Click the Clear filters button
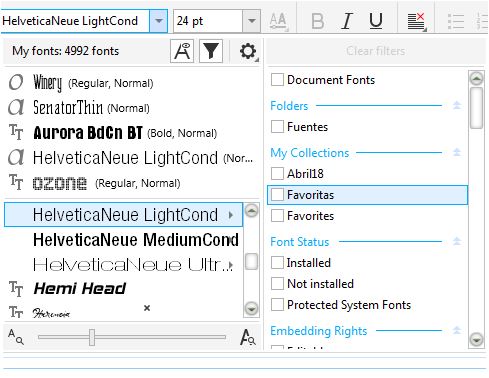This screenshot has height=378, width=489. 375,51
